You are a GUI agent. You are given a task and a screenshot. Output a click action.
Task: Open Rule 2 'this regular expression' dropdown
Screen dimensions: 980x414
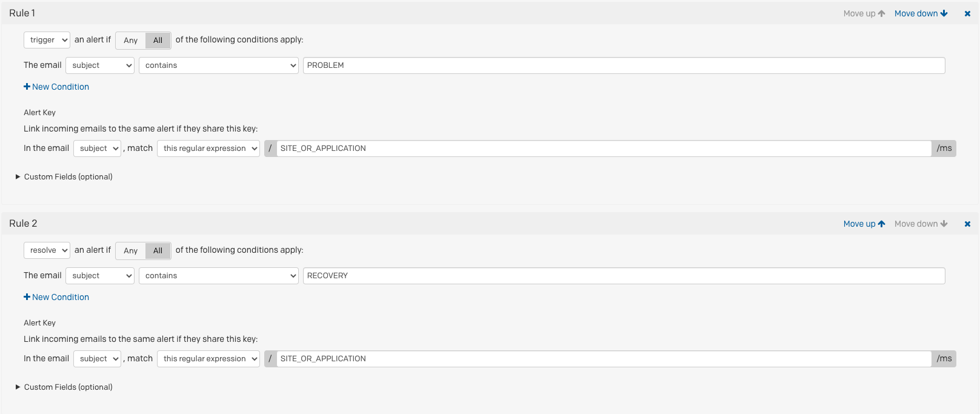(208, 359)
